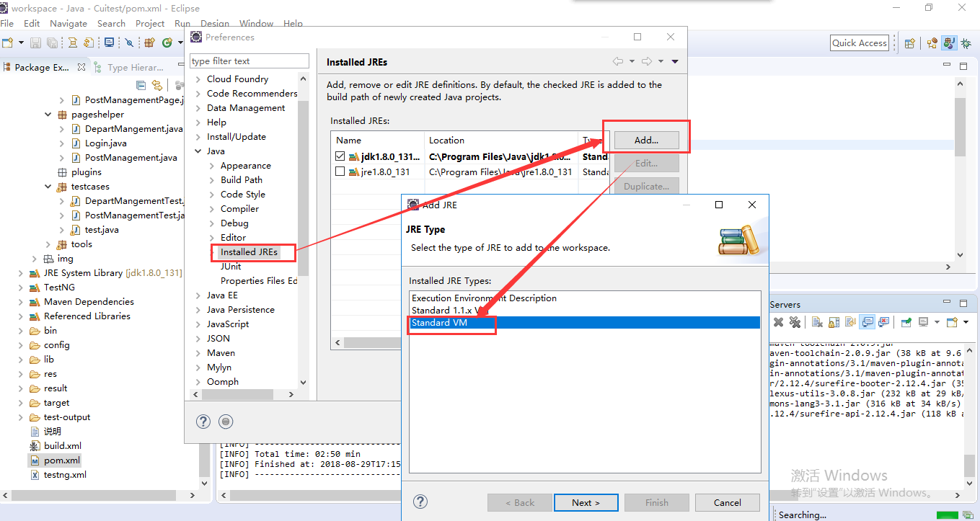Expand Maven Dependencies in Package Explorer
Image resolution: width=980 pixels, height=521 pixels.
click(x=21, y=302)
